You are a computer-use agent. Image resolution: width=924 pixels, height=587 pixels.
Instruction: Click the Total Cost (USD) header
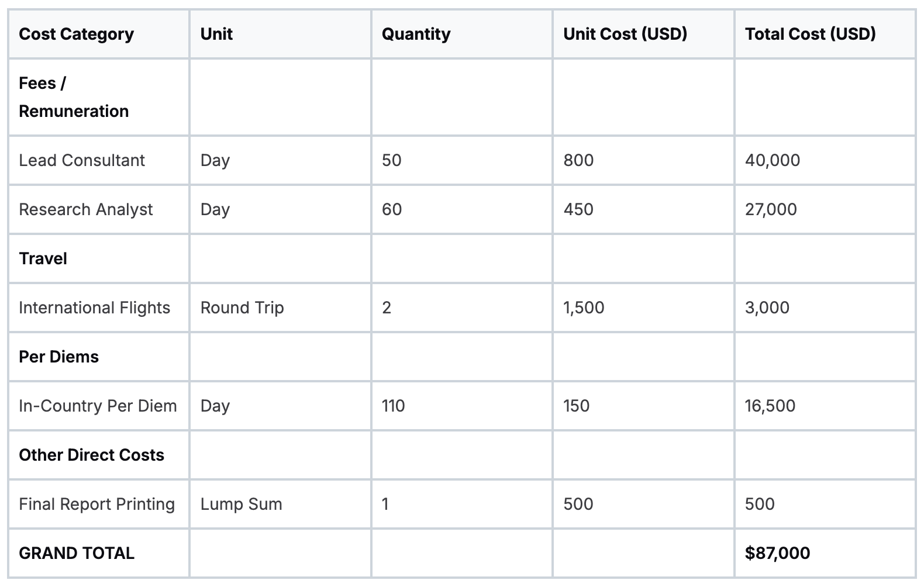[x=810, y=34]
